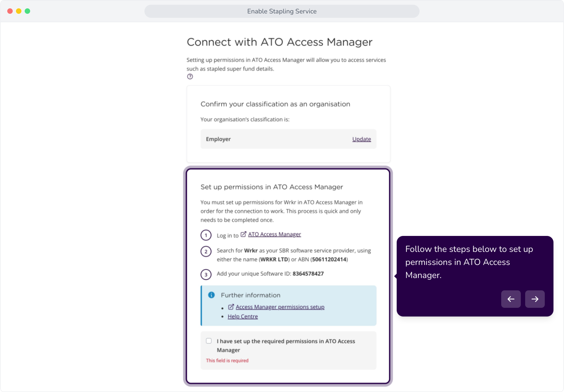Select the Employer classification field
This screenshot has width=564, height=392.
coord(289,139)
